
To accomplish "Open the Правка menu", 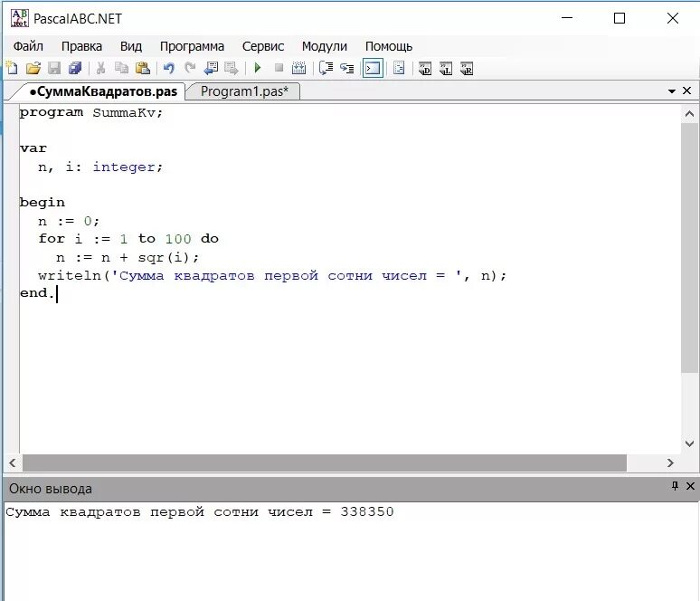I will [81, 46].
